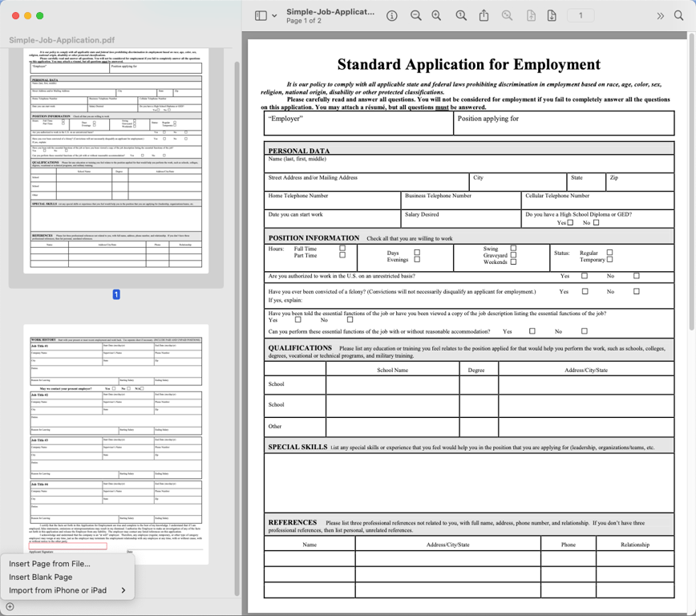Close the Preview window with red button

[15, 15]
